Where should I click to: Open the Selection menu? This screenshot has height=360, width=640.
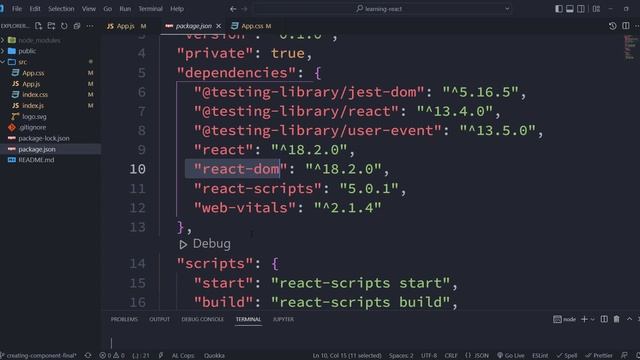click(x=61, y=9)
